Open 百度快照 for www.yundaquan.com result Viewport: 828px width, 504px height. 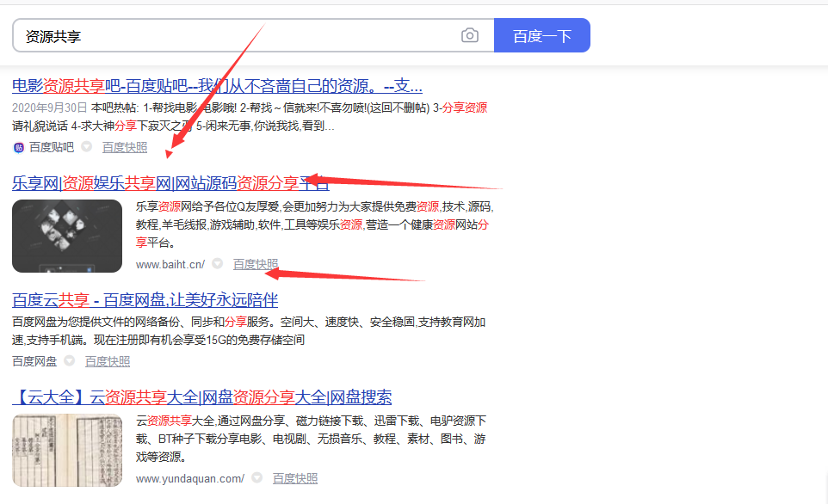click(x=295, y=479)
